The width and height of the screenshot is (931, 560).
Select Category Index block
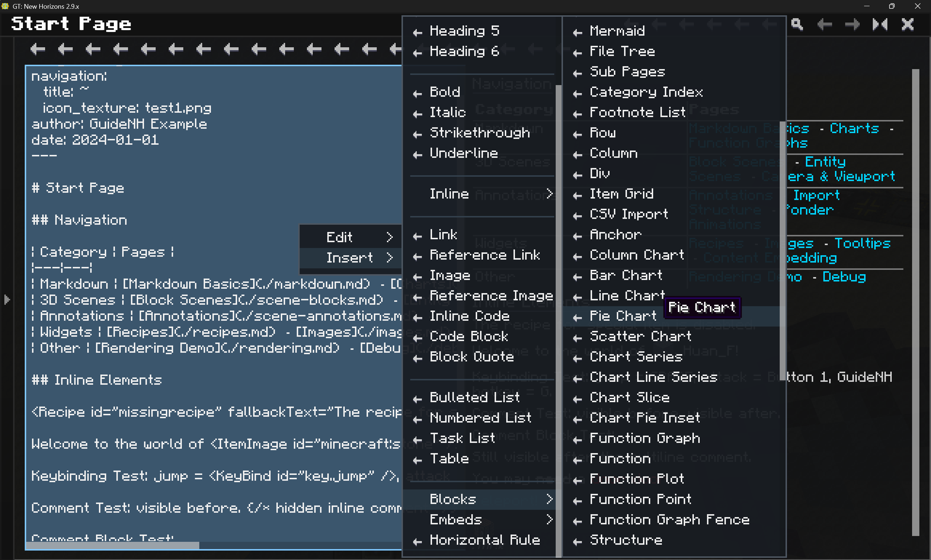click(671, 92)
